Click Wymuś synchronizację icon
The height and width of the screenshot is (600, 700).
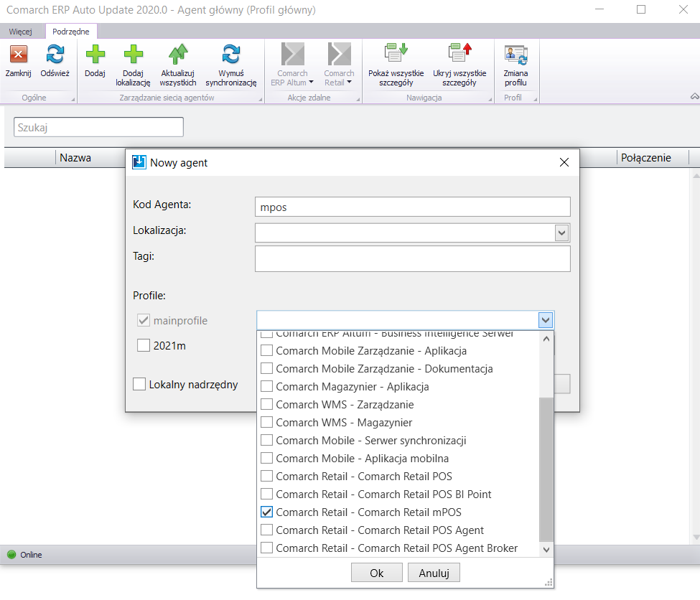coord(231,55)
